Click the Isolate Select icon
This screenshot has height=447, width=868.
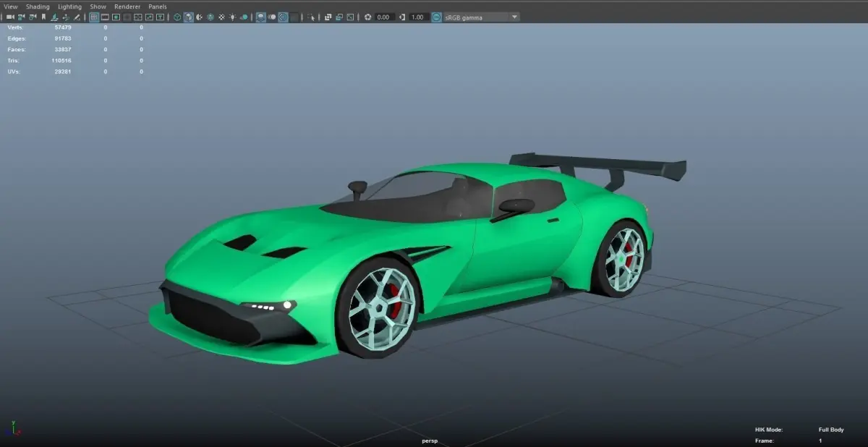(x=311, y=17)
